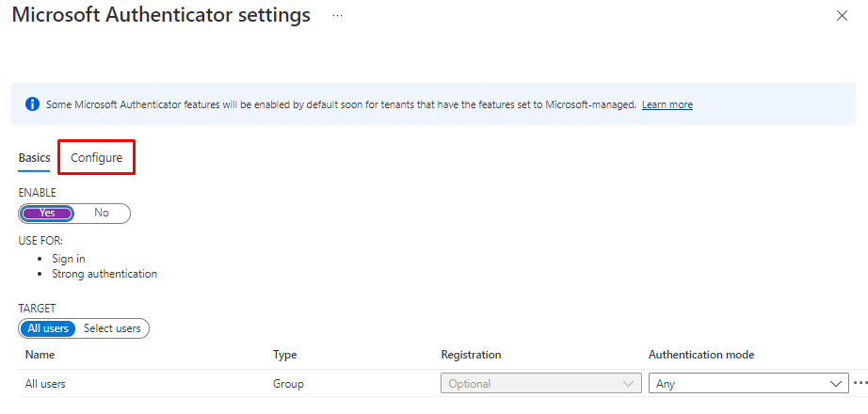Click the Authentication mode column header
Image resolution: width=868 pixels, height=414 pixels.
point(701,355)
